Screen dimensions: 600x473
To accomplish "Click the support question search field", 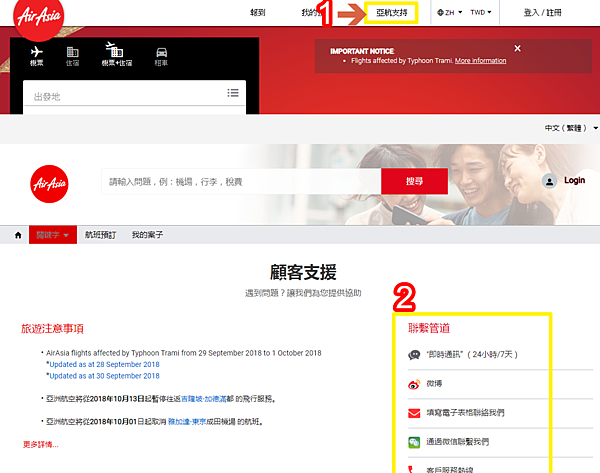I will point(241,181).
